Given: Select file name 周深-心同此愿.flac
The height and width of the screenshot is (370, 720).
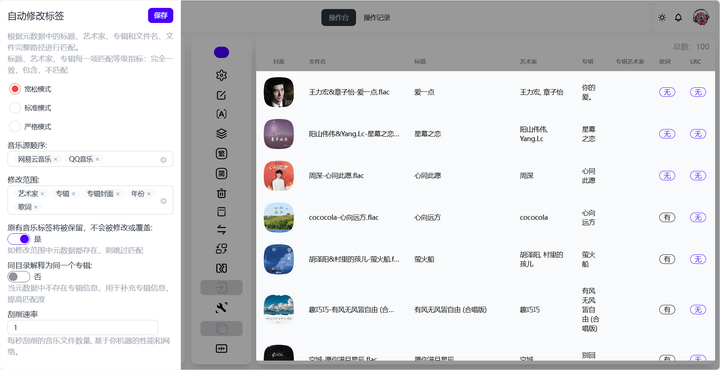Looking at the screenshot, I should click(336, 175).
